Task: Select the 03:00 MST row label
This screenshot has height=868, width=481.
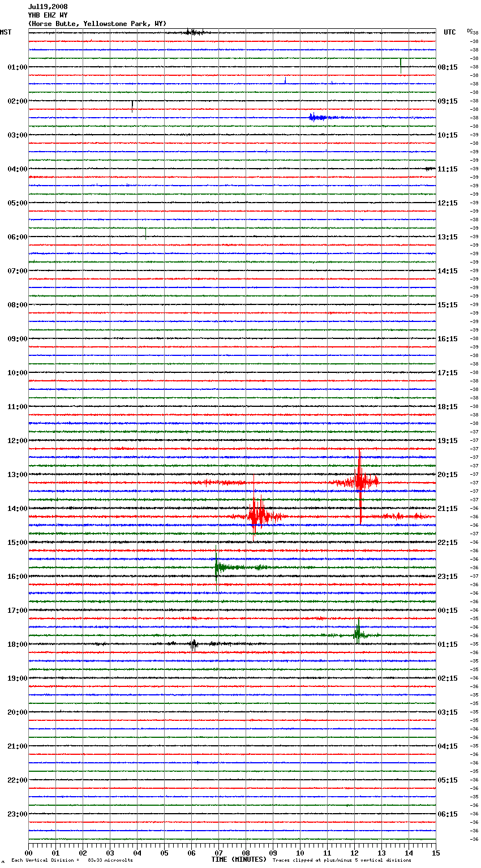Action: click(18, 135)
